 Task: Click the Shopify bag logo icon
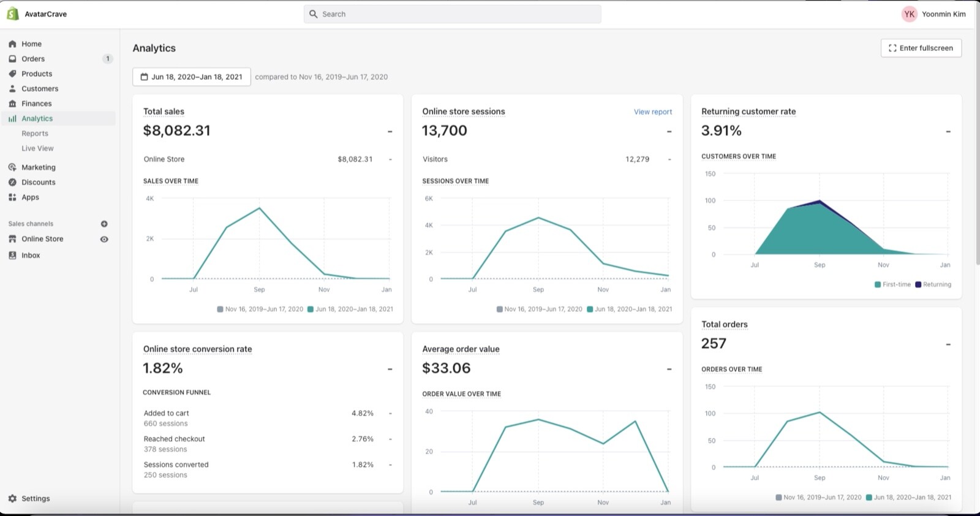(12, 13)
